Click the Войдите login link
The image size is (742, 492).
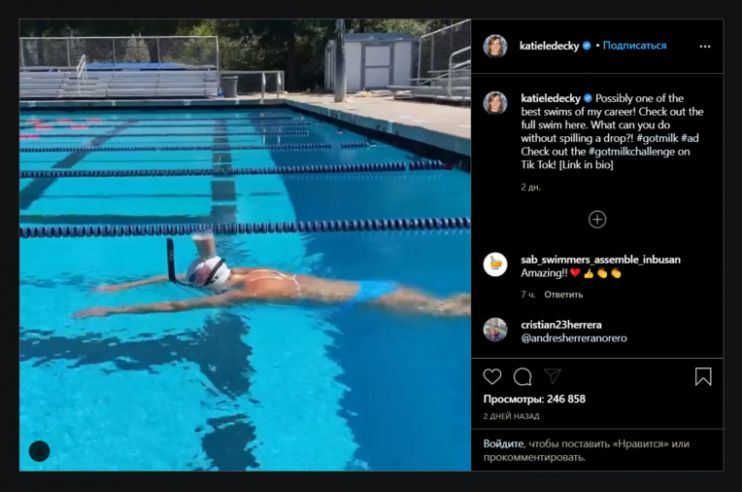503,444
